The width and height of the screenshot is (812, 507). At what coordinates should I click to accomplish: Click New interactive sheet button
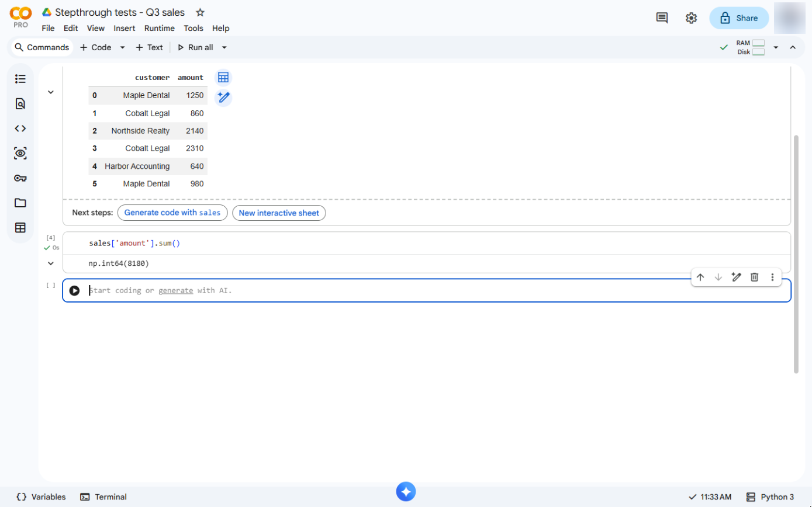[279, 213]
